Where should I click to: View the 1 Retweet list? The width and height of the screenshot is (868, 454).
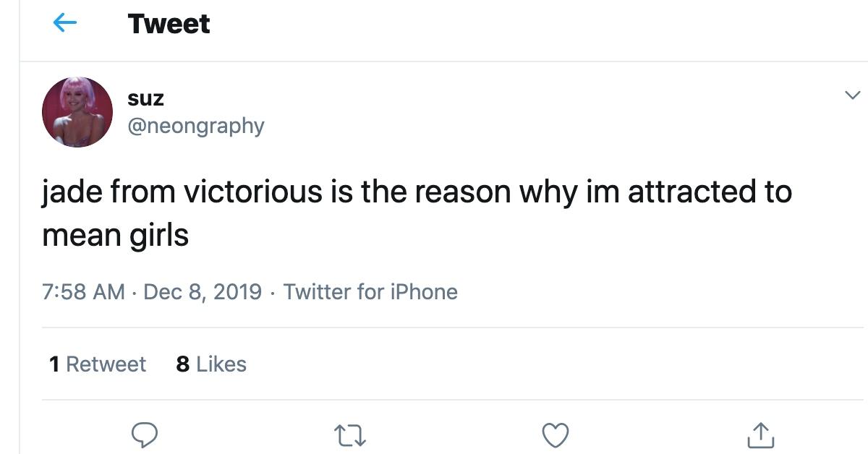[x=98, y=364]
